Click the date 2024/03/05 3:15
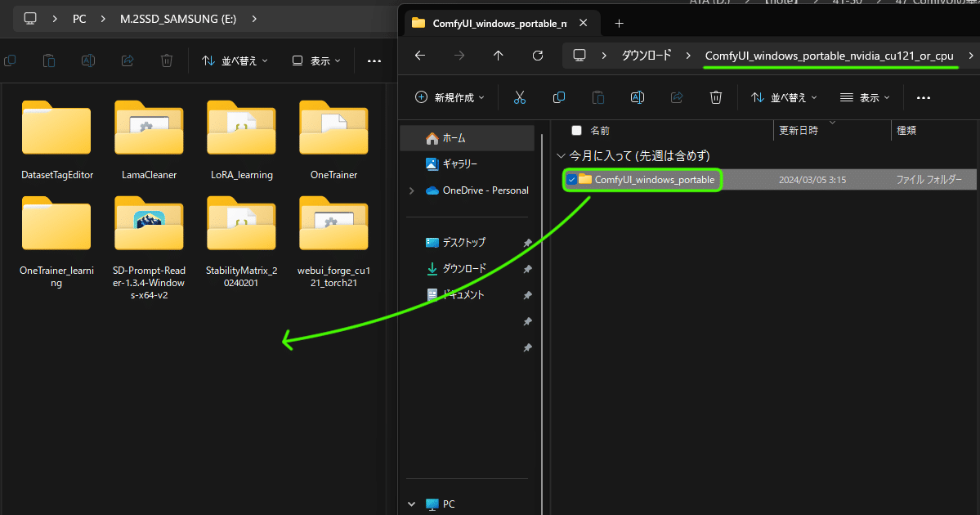Screen dimensions: 980x515 [x=812, y=180]
